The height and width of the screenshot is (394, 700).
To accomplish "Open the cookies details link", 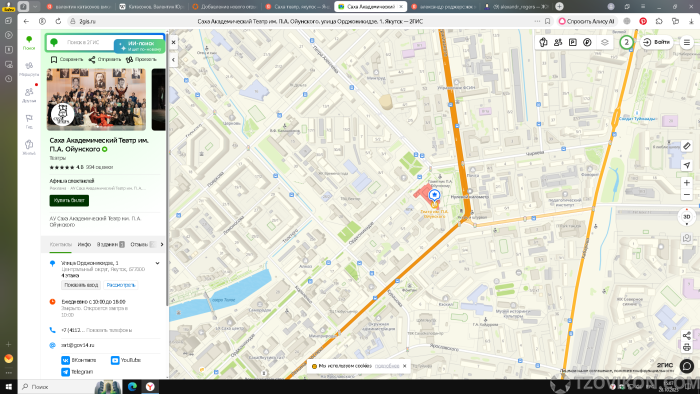I will pyautogui.click(x=387, y=366).
